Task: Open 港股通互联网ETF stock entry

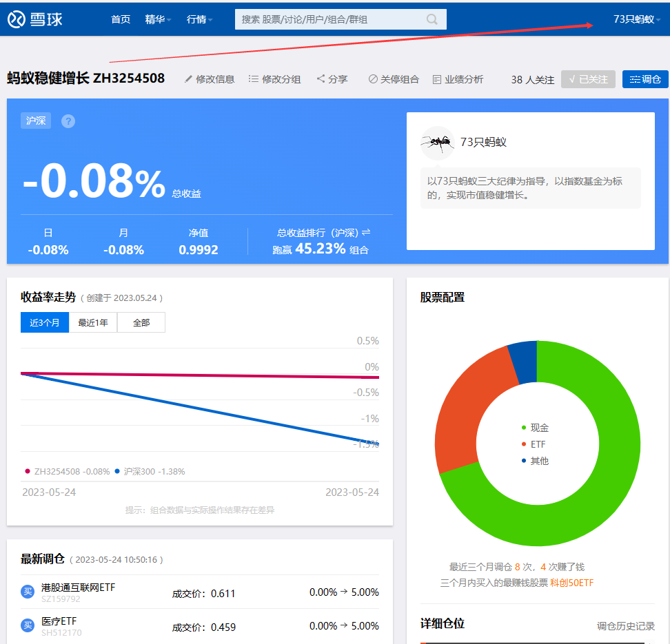Action: point(78,588)
